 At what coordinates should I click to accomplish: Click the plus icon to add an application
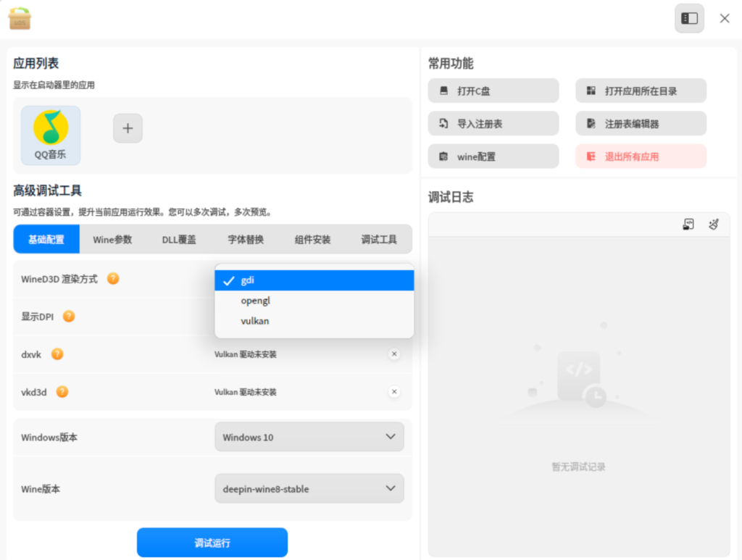click(x=128, y=128)
